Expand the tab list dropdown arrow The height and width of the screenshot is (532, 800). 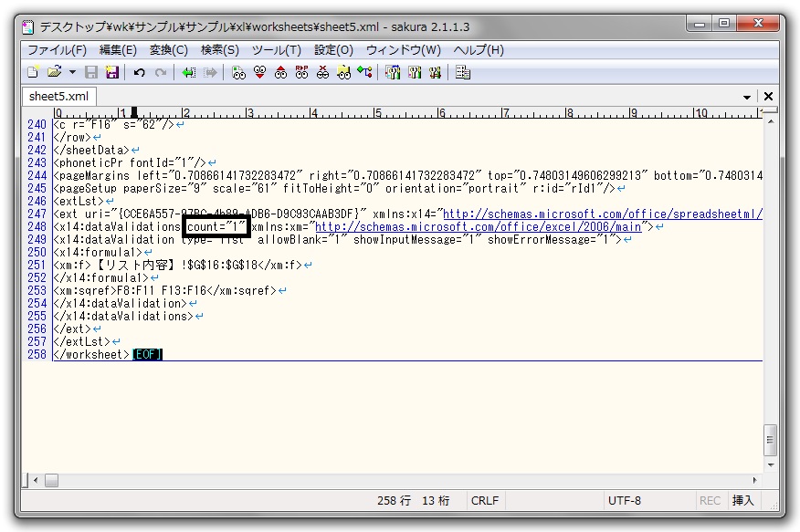[747, 97]
